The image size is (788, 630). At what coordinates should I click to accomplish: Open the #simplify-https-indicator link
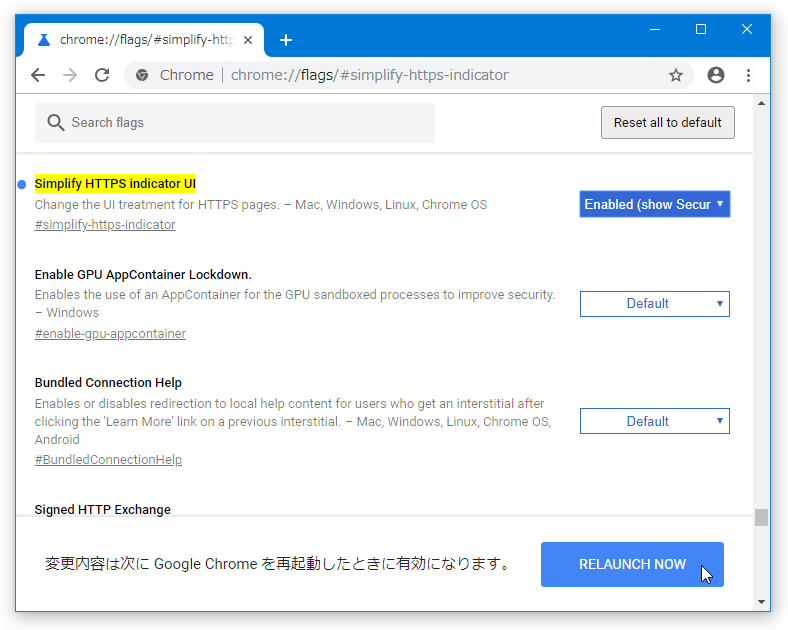[105, 225]
